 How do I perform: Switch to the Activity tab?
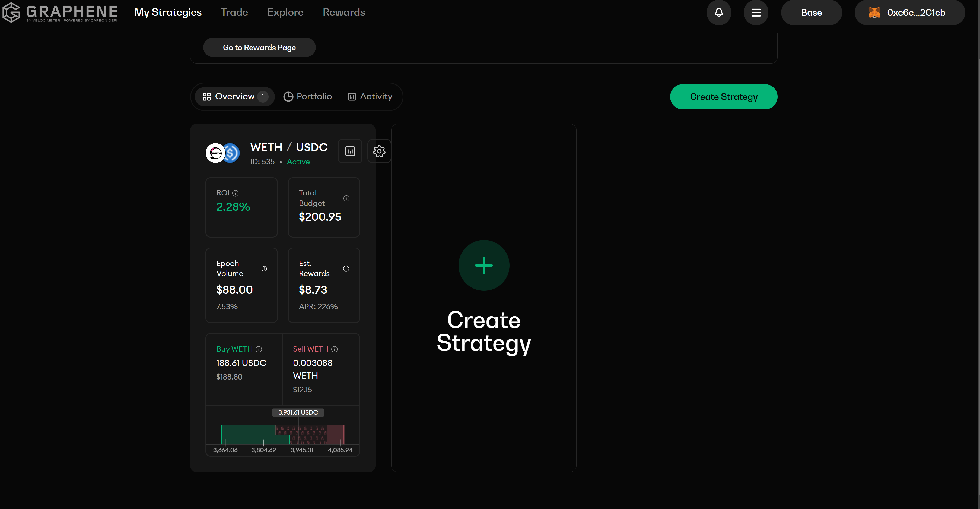[370, 96]
